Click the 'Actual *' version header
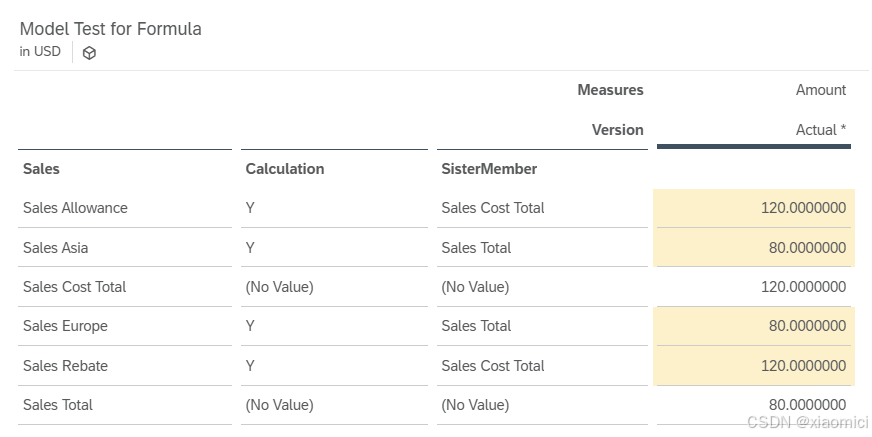872x437 pixels. click(820, 130)
